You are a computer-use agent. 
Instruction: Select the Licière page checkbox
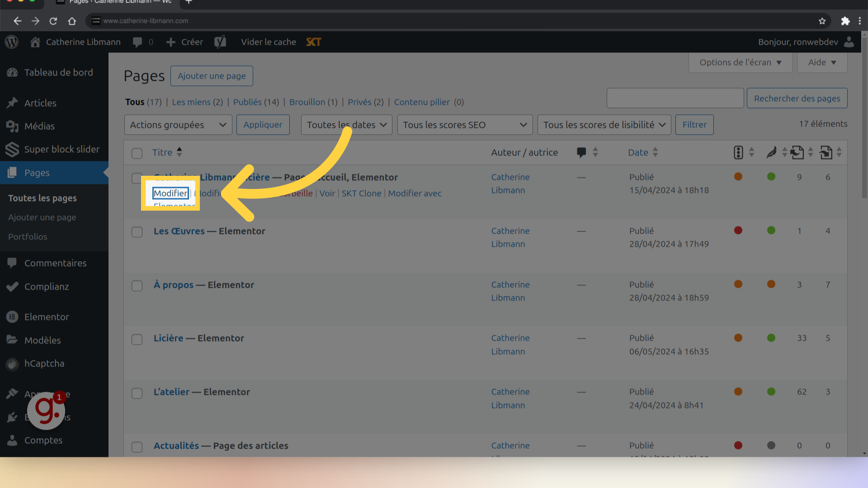tap(137, 339)
